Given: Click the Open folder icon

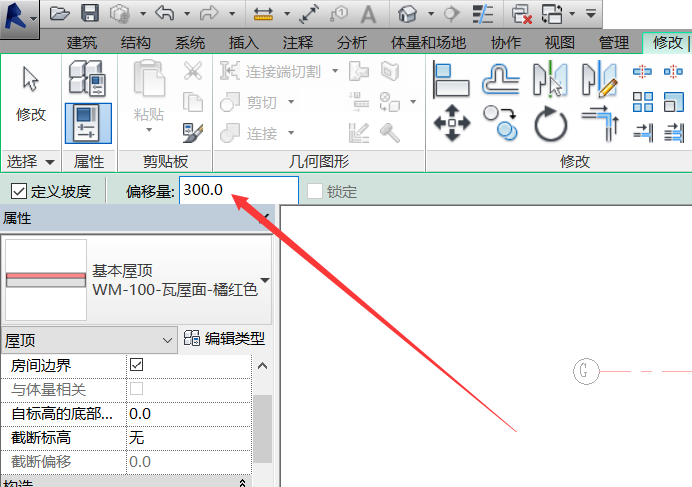Looking at the screenshot, I should pyautogui.click(x=59, y=14).
